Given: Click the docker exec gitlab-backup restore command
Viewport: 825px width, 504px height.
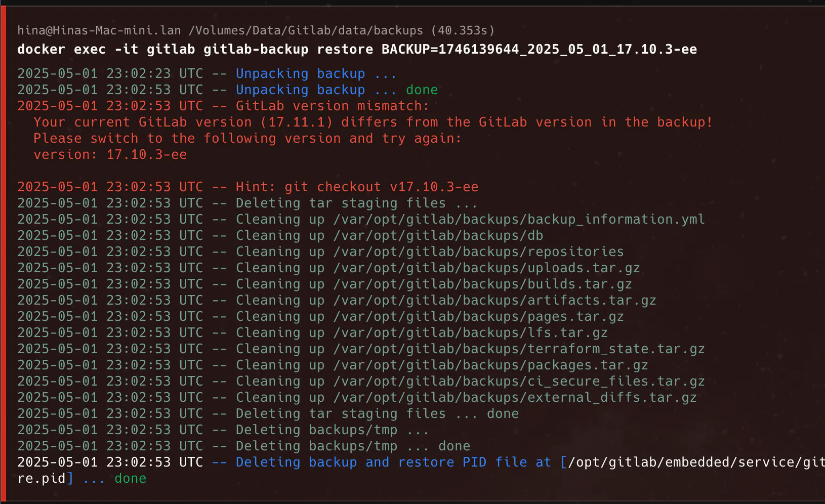Looking at the screenshot, I should click(357, 50).
